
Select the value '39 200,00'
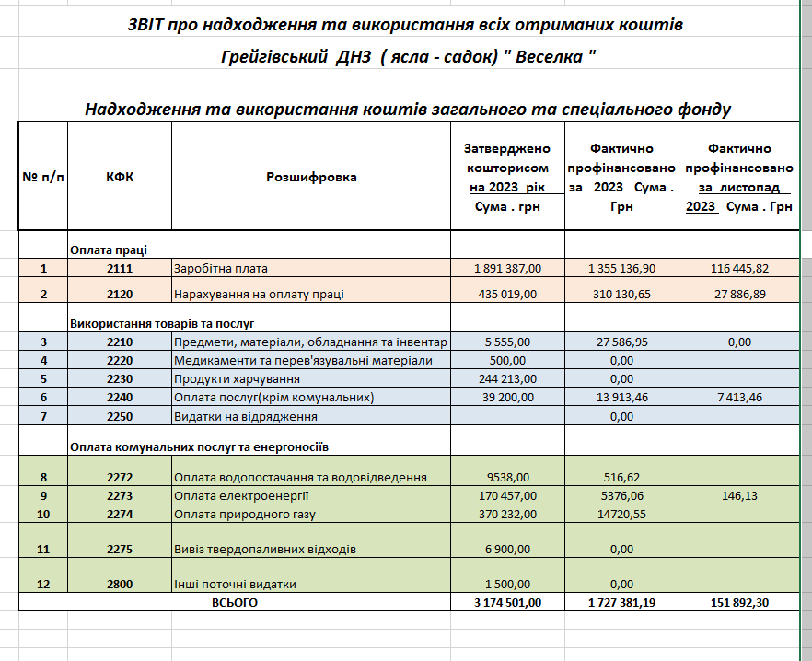507,397
